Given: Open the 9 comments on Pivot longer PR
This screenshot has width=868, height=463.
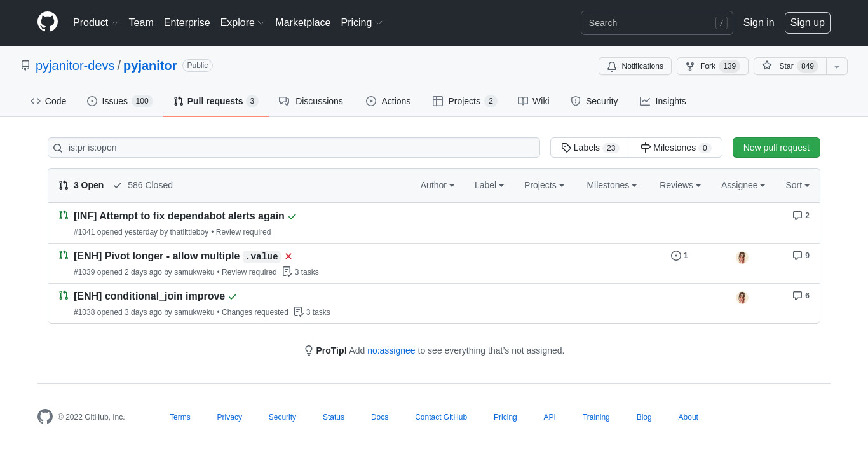Looking at the screenshot, I should tap(801, 256).
